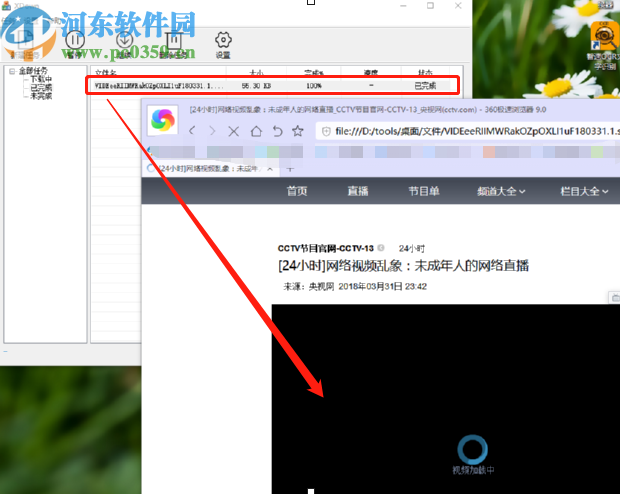Select 下载中 in the task tree
620x494 pixels.
41,79
